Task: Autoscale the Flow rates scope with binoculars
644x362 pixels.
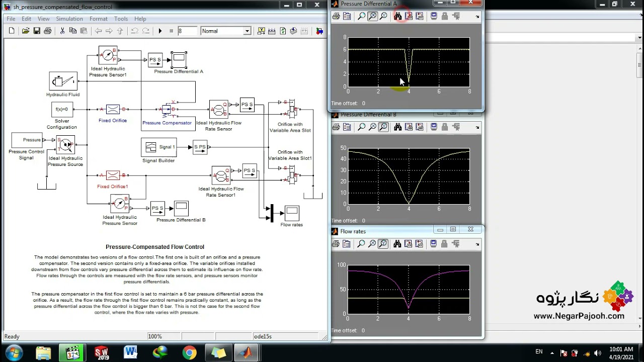Action: point(397,244)
